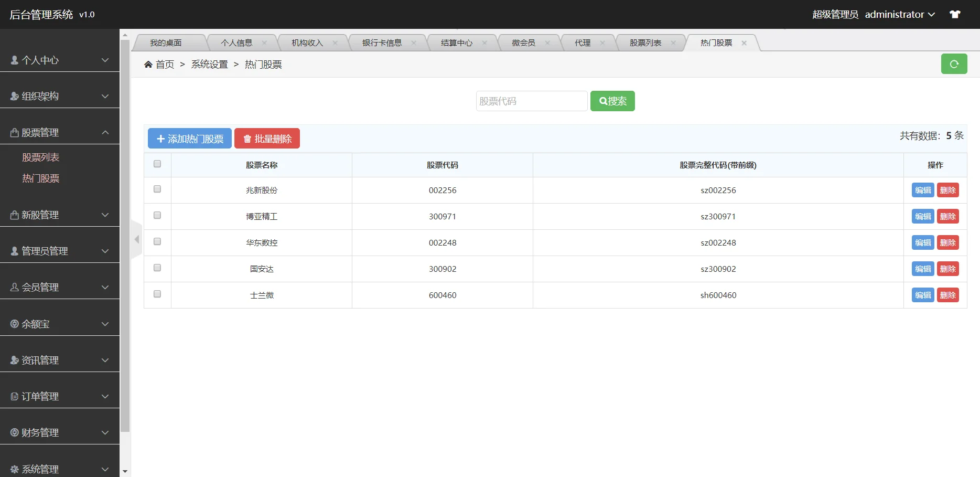Click the 订单管理 icon in the sidebar
The image size is (980, 477).
(14, 396)
